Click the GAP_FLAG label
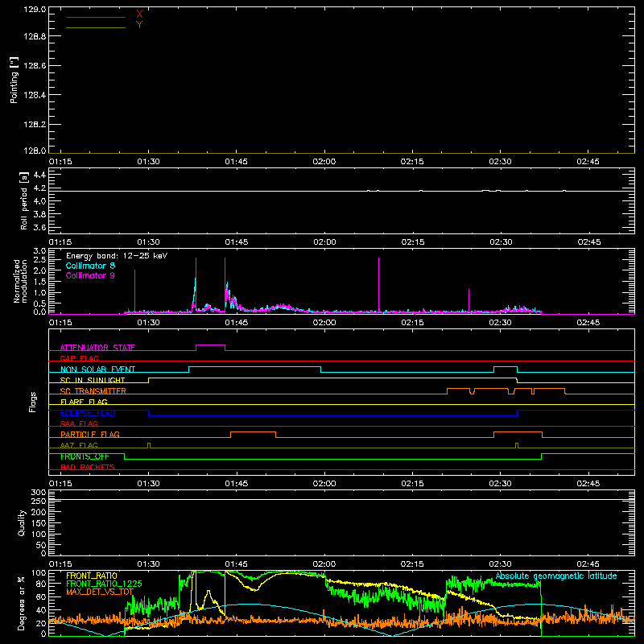The width and height of the screenshot is (644, 644). (79, 358)
